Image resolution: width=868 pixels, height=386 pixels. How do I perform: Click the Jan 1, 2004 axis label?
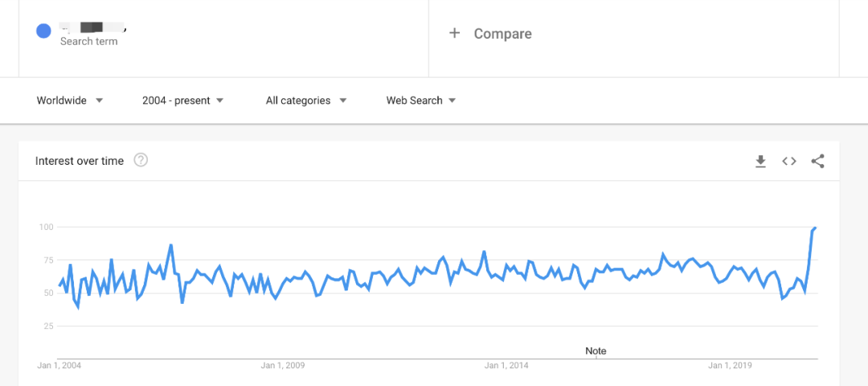[x=59, y=366]
